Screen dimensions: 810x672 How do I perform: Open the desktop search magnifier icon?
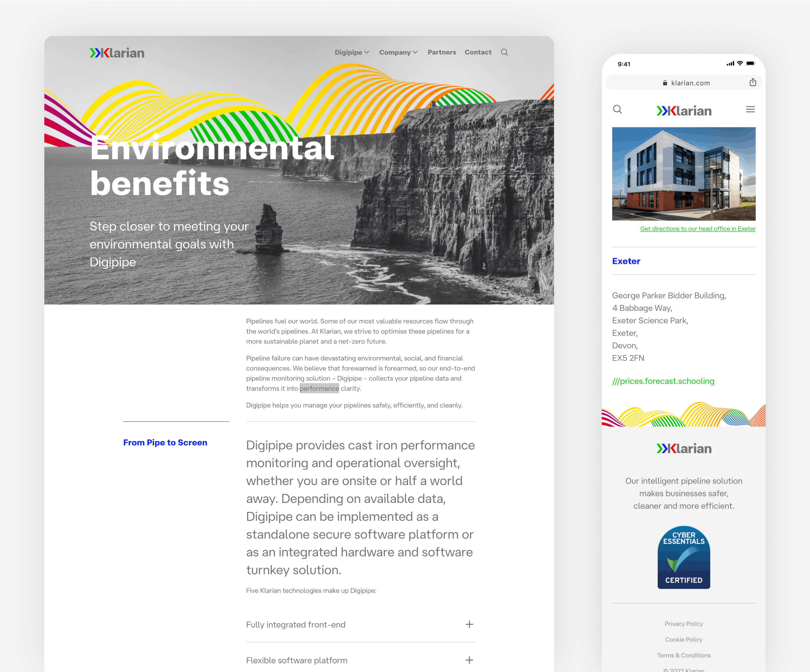(504, 52)
